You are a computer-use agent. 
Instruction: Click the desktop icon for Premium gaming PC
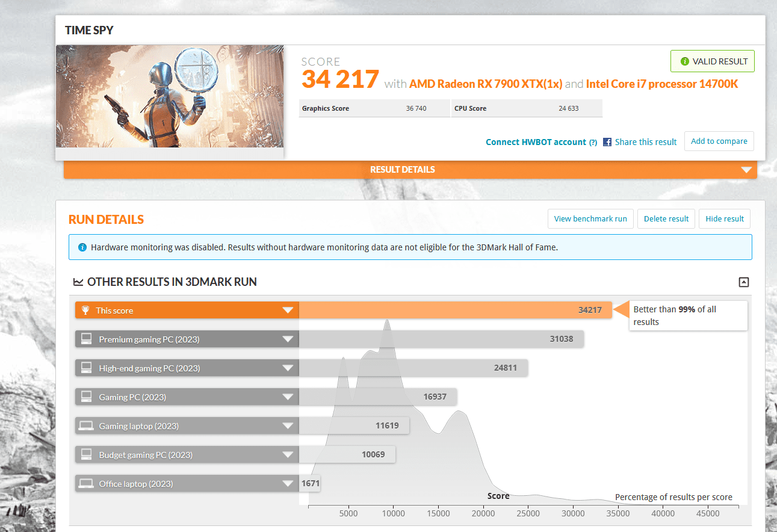click(86, 339)
